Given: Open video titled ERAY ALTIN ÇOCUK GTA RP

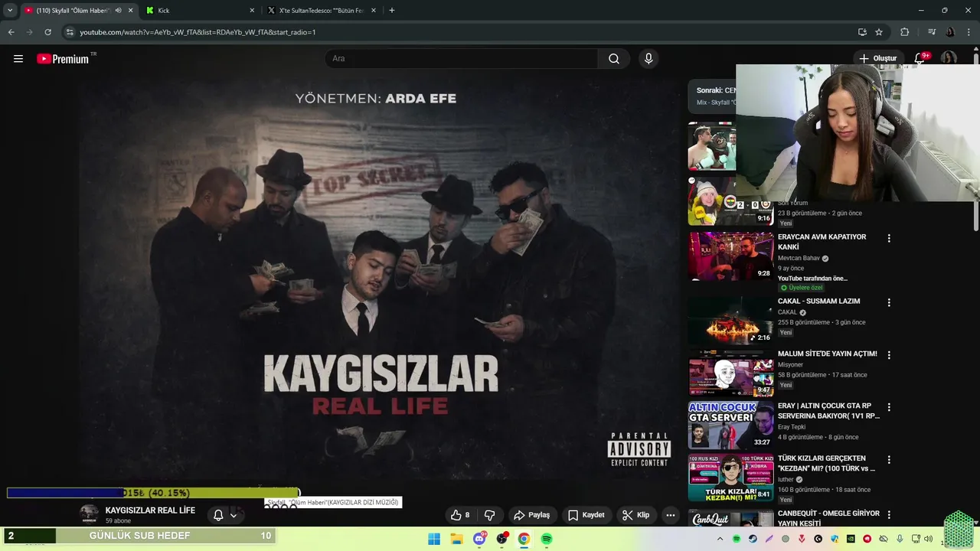Looking at the screenshot, I should [829, 411].
